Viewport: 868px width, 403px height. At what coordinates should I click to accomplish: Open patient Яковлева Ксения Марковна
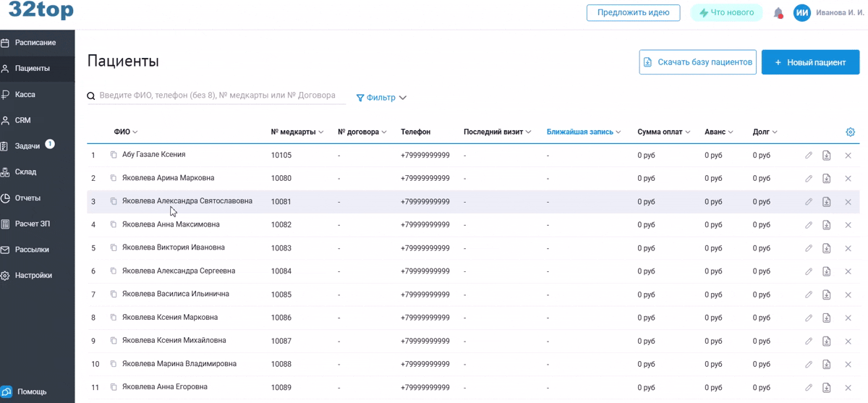tap(170, 317)
